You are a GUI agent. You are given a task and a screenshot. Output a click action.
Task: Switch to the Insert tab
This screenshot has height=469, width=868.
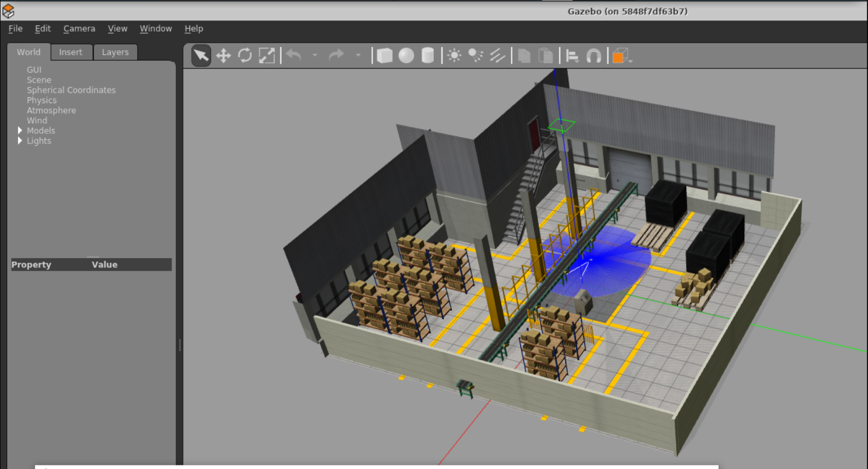(71, 52)
